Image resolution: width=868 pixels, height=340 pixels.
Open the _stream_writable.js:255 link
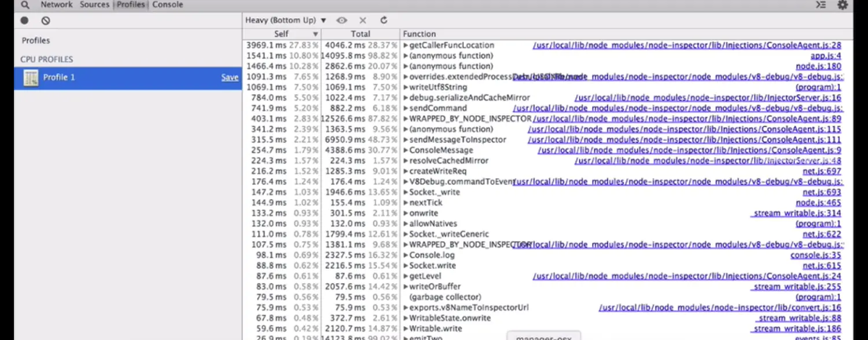[x=796, y=287]
